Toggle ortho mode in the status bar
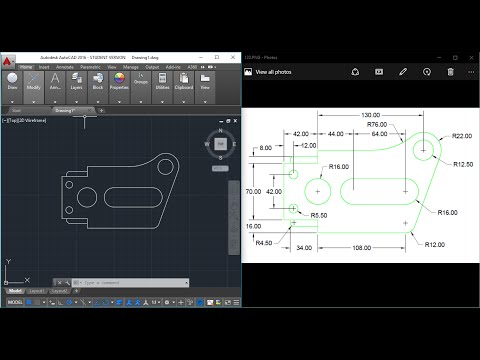Image resolution: width=480 pixels, height=360 pixels. tap(60, 302)
